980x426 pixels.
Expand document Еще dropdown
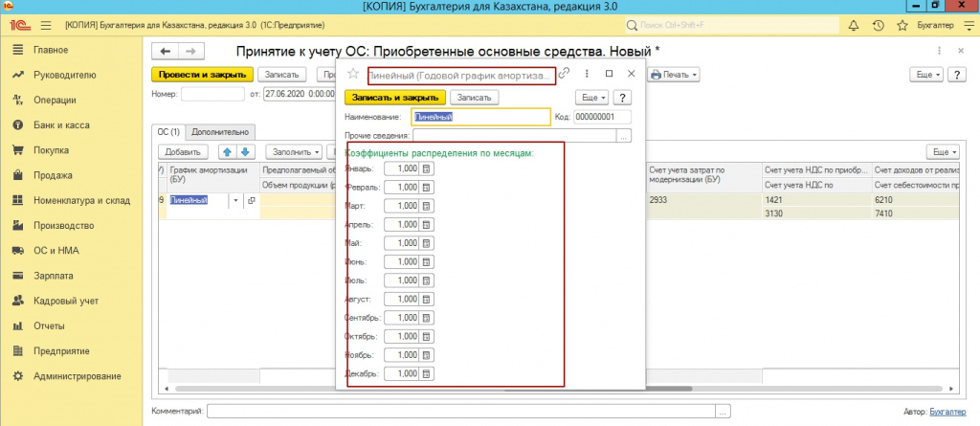click(928, 75)
